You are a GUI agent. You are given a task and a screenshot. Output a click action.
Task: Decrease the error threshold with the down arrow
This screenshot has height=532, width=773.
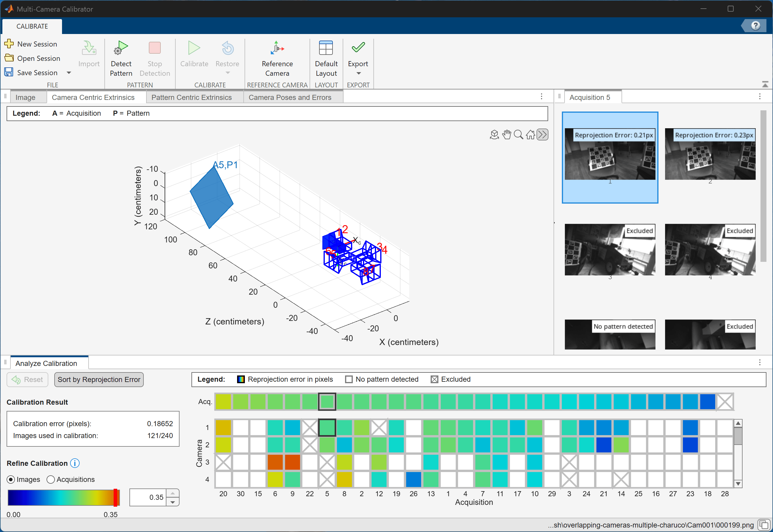tap(173, 502)
